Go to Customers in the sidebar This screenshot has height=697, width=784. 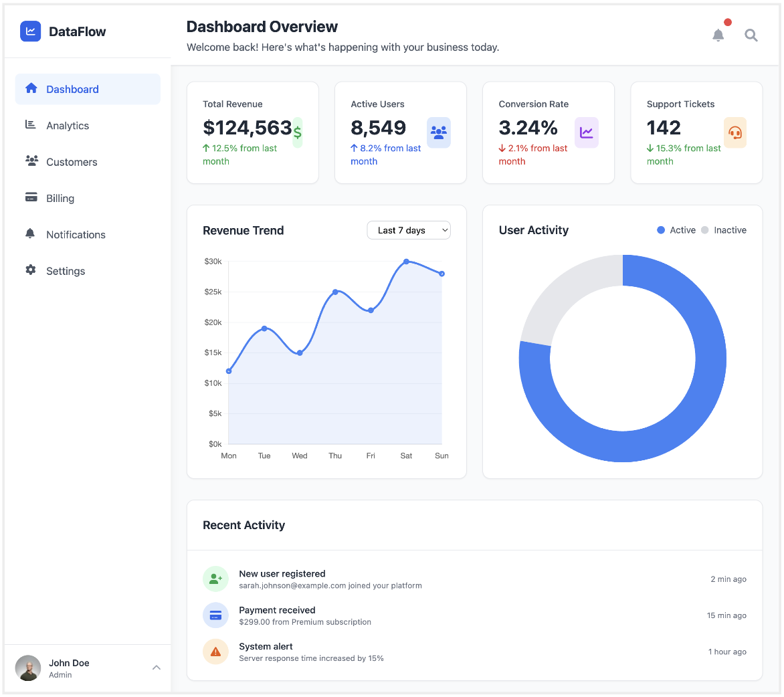(x=72, y=162)
